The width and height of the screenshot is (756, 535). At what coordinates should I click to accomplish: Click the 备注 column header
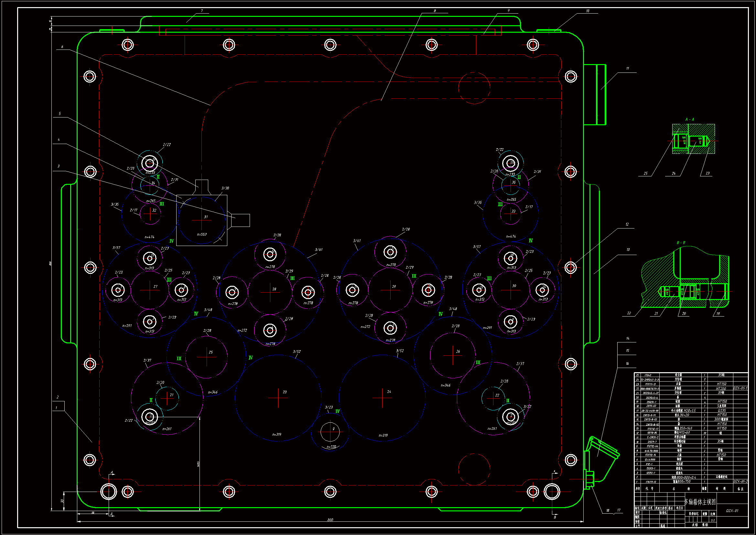click(x=740, y=489)
